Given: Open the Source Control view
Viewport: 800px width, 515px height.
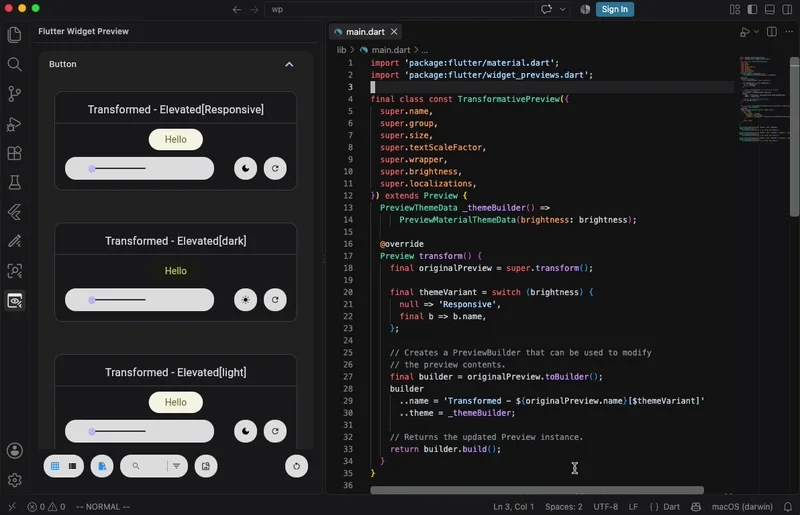Looking at the screenshot, I should point(14,94).
